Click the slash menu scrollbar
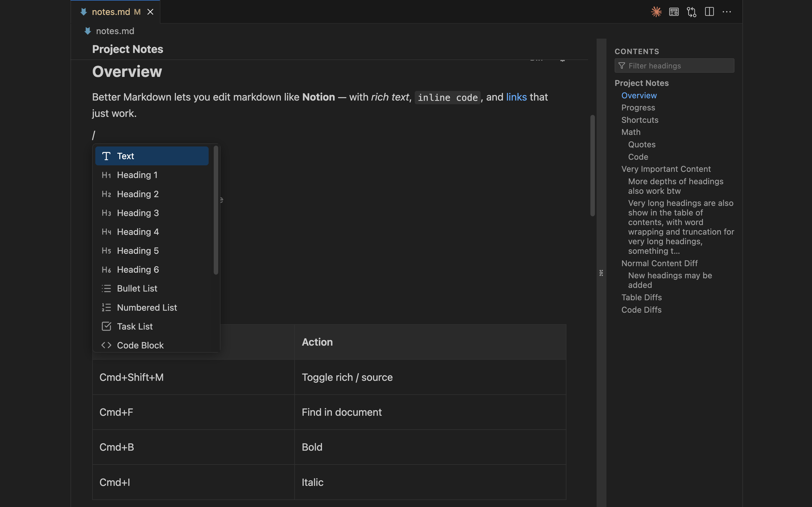Screen dimensions: 812x507 (216, 210)
